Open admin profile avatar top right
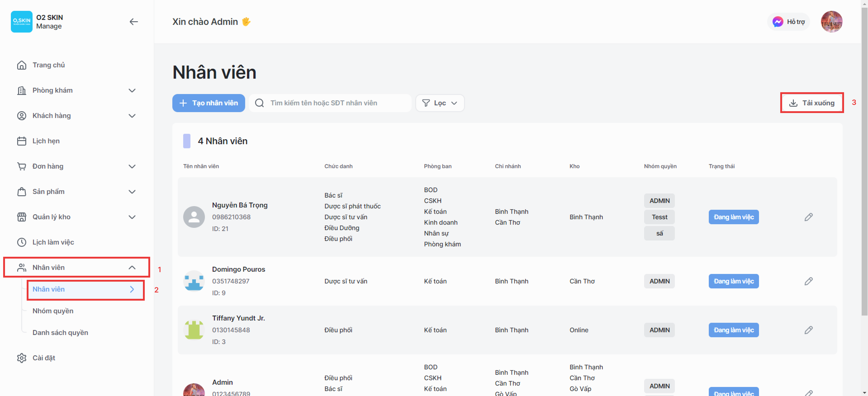 click(831, 22)
